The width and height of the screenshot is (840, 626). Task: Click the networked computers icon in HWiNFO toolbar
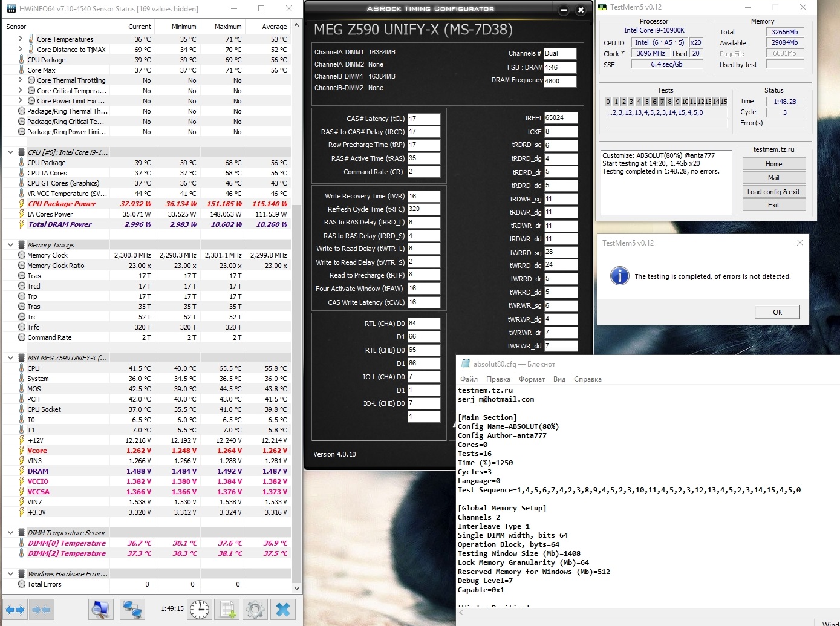132,610
